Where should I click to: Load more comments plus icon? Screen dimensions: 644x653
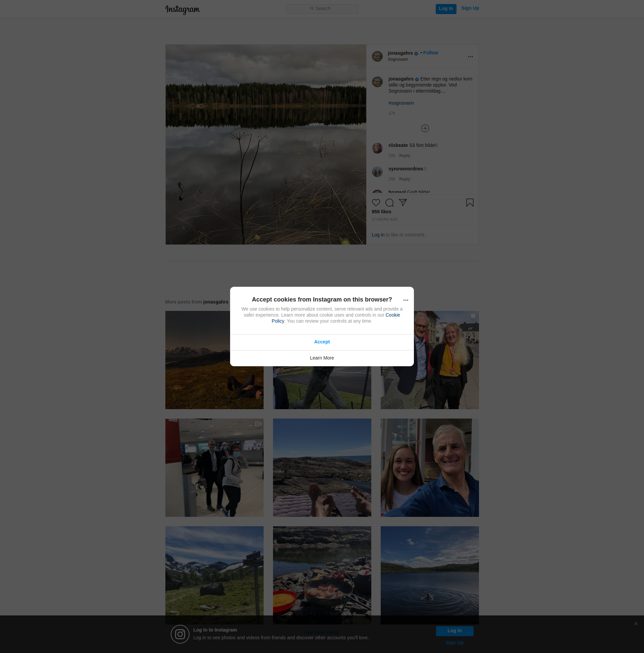pos(425,128)
